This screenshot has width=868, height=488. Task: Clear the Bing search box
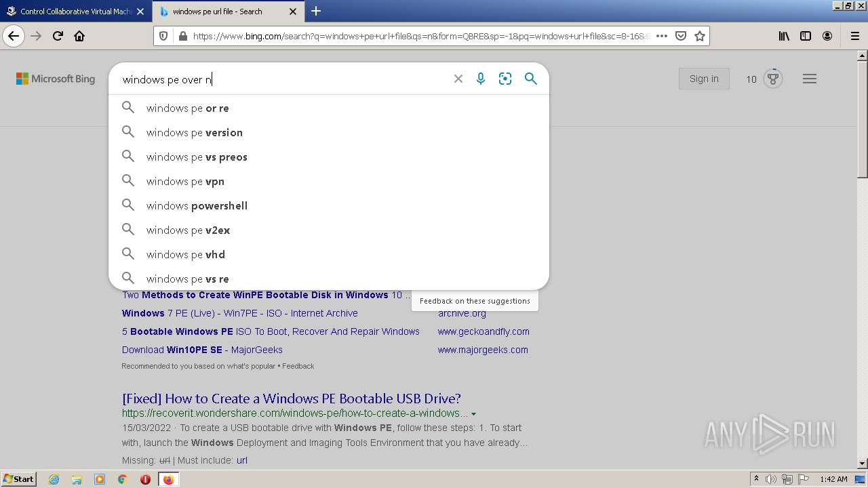pyautogui.click(x=458, y=79)
